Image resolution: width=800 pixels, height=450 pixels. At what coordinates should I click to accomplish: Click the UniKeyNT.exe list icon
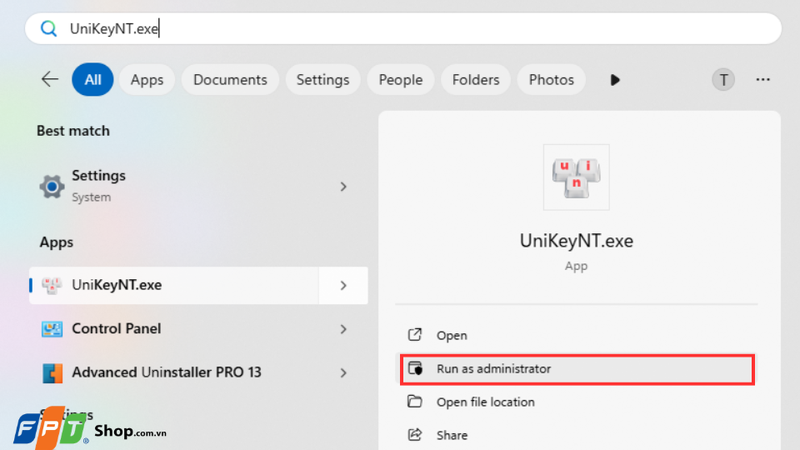point(52,285)
